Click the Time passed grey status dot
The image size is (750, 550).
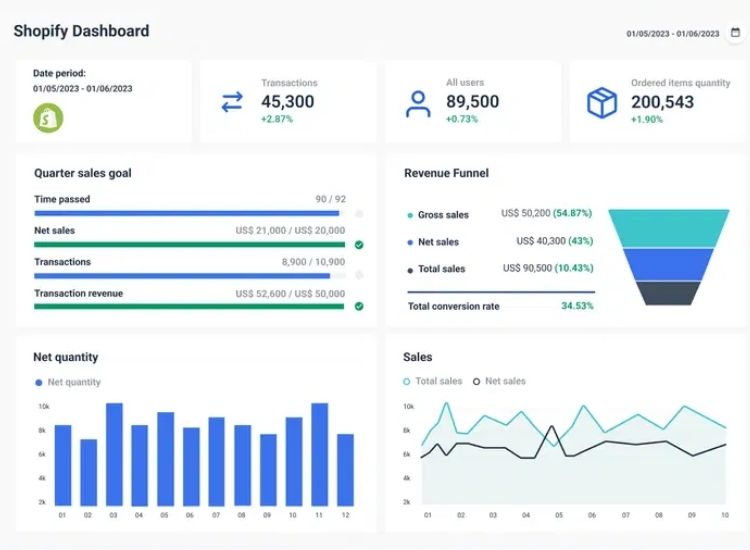(x=359, y=213)
